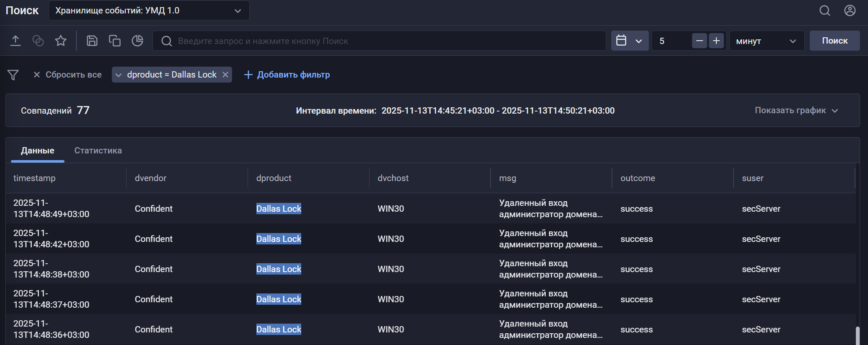Switch to the Статистика tab
The width and height of the screenshot is (868, 345).
tap(98, 150)
